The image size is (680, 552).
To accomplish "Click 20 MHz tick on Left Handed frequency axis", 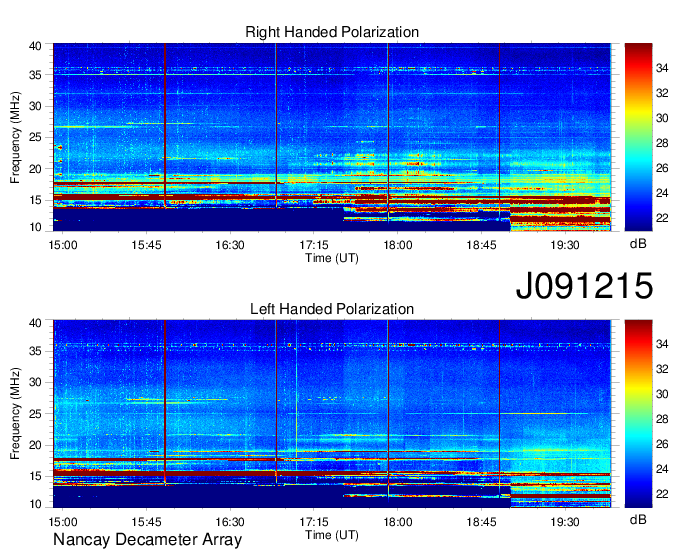I will pyautogui.click(x=35, y=445).
